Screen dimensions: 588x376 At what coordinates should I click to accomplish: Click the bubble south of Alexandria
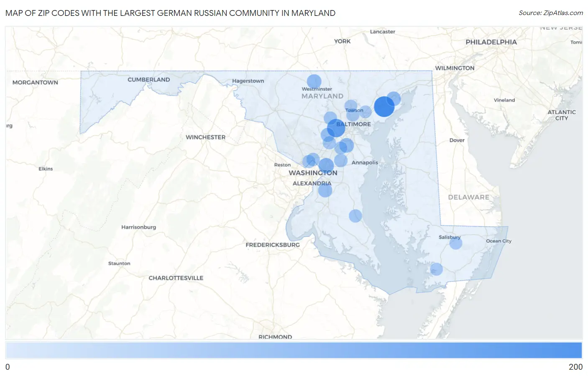(325, 190)
